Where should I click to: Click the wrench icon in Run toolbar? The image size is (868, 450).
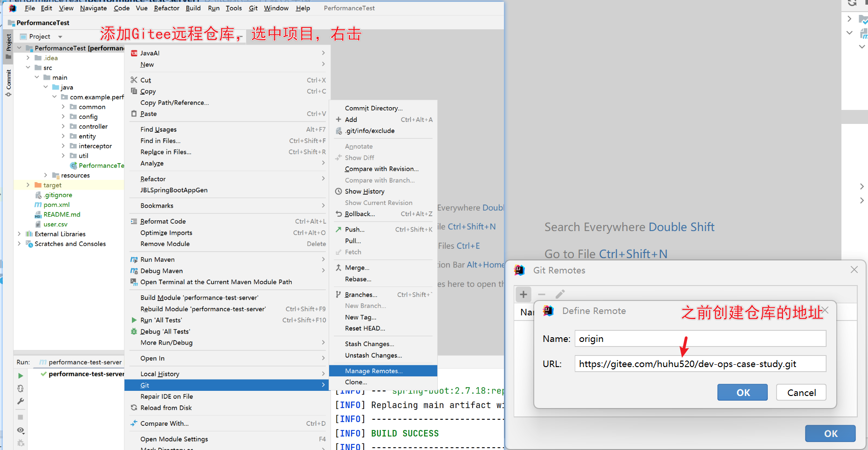(x=21, y=401)
